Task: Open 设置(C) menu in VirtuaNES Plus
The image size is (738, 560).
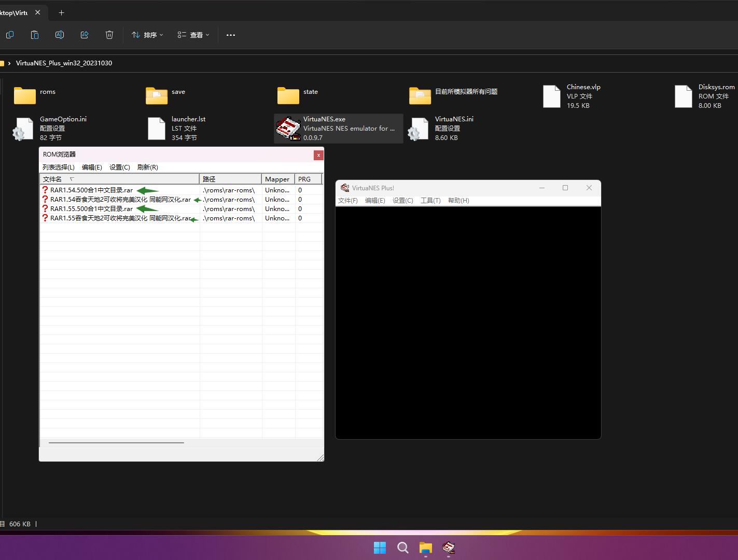Action: pos(403,201)
